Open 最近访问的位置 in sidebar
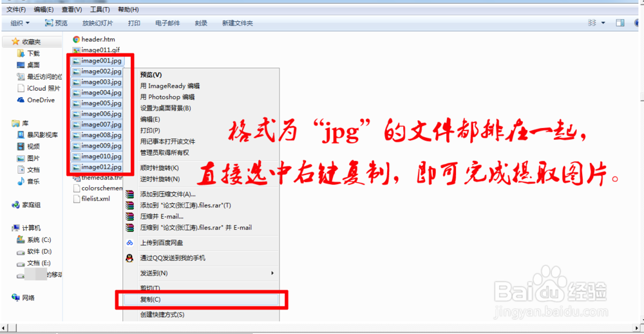The image size is (644, 334). click(x=39, y=77)
